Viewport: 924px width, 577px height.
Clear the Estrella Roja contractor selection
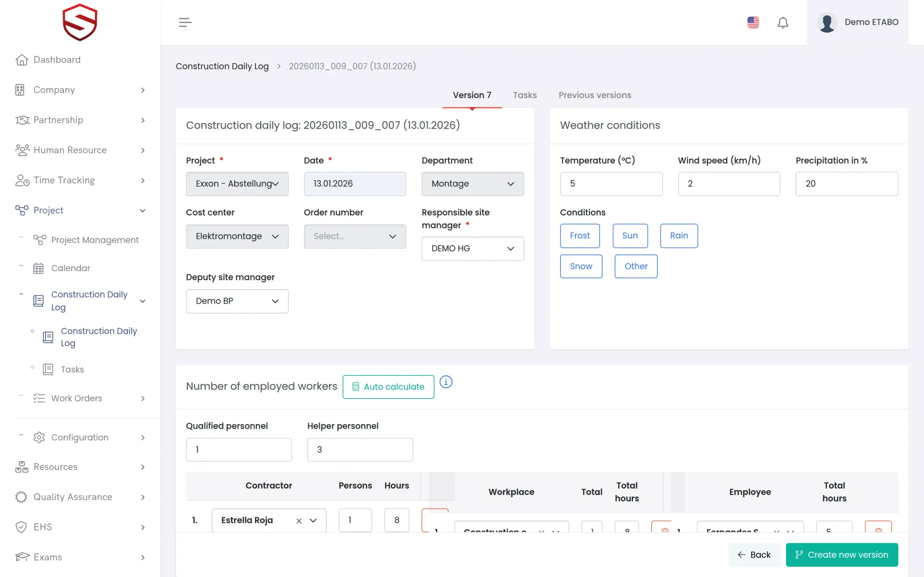tap(299, 520)
